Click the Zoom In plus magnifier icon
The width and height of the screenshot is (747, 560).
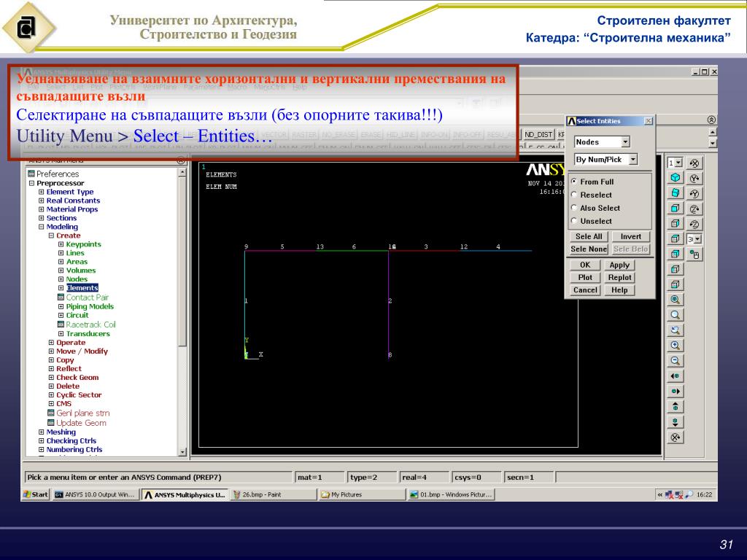point(675,345)
